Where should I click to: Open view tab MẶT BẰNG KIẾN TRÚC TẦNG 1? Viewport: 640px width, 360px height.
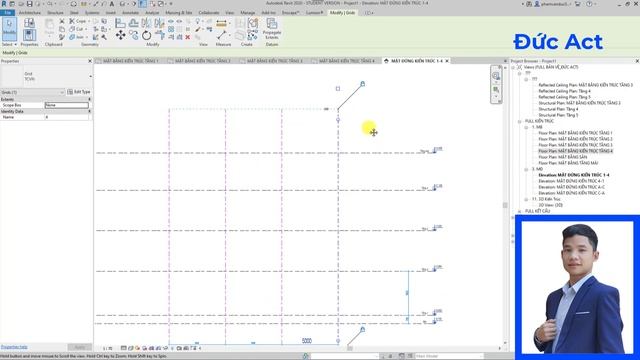click(130, 61)
